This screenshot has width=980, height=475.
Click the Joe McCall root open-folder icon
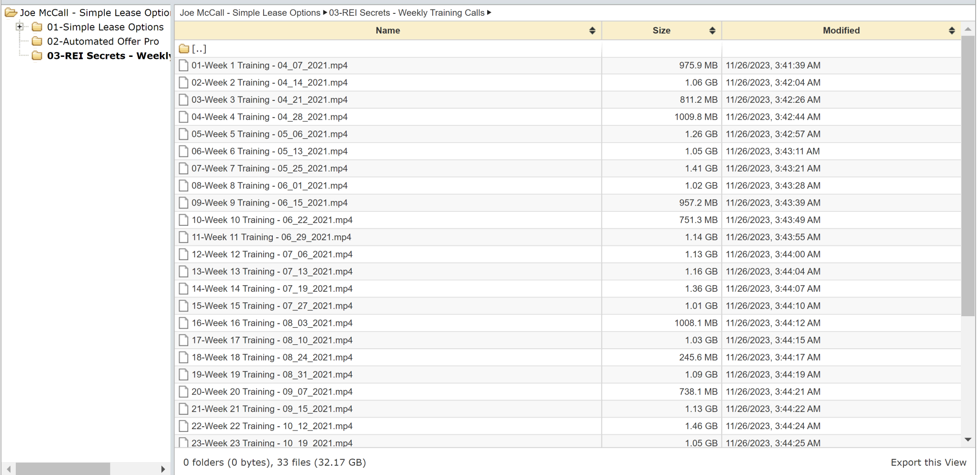pyautogui.click(x=11, y=12)
